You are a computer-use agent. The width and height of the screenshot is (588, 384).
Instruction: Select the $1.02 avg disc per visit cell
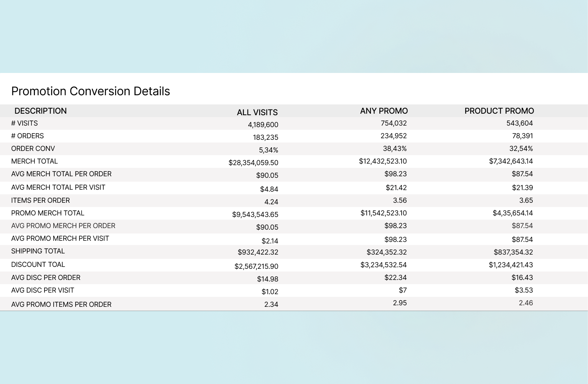tap(270, 292)
